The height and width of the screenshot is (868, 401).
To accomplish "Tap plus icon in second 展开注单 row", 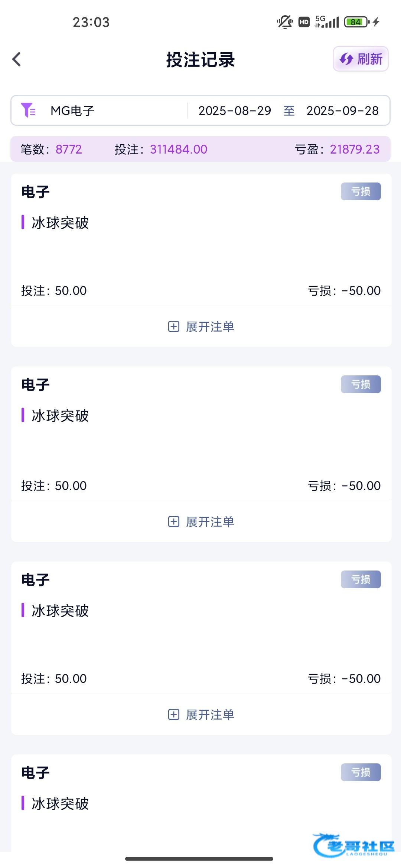I will pyautogui.click(x=174, y=522).
